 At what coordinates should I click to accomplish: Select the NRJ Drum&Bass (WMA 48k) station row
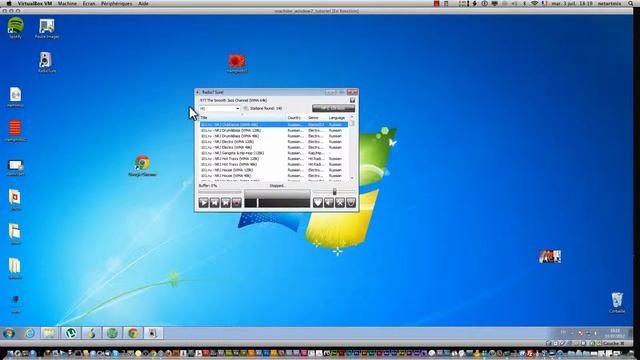(274, 136)
